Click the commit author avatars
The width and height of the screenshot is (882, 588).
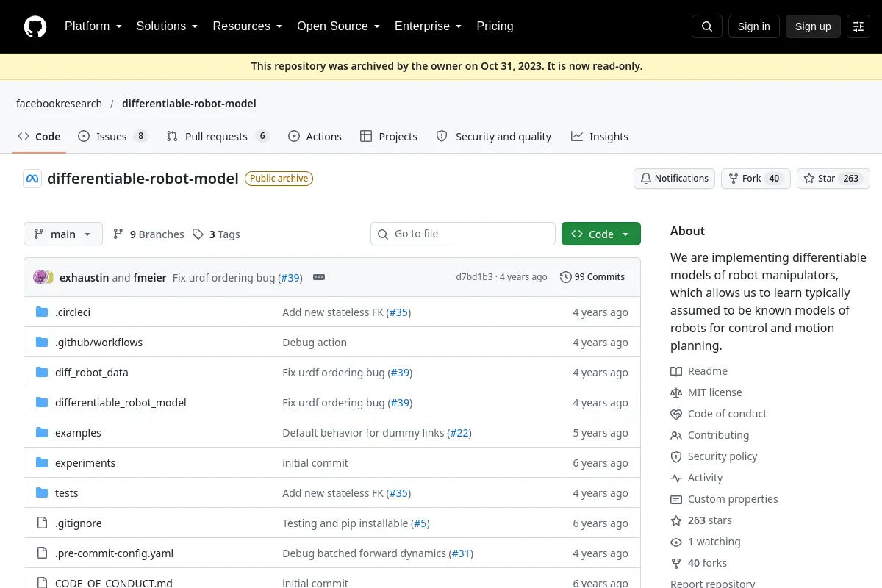coord(43,277)
